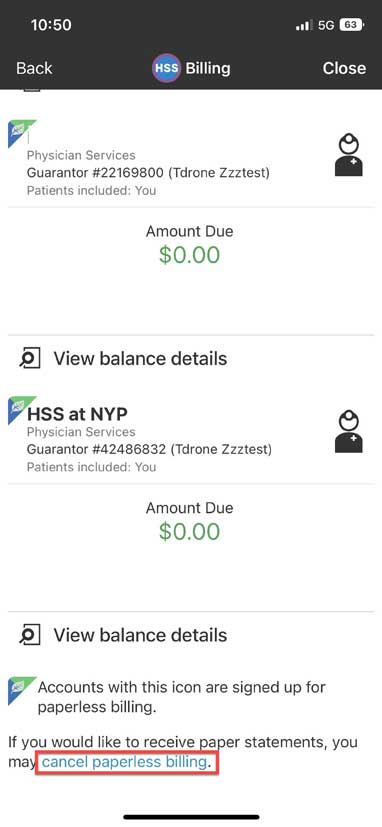The image size is (382, 827).
Task: Tap magnifier icon under first Amount Due
Action: (30, 359)
